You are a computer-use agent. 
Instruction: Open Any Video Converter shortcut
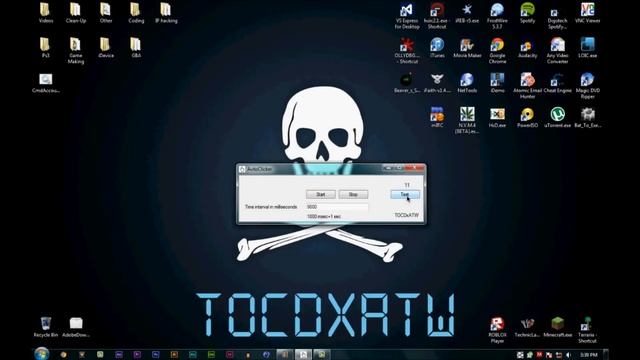click(x=558, y=51)
